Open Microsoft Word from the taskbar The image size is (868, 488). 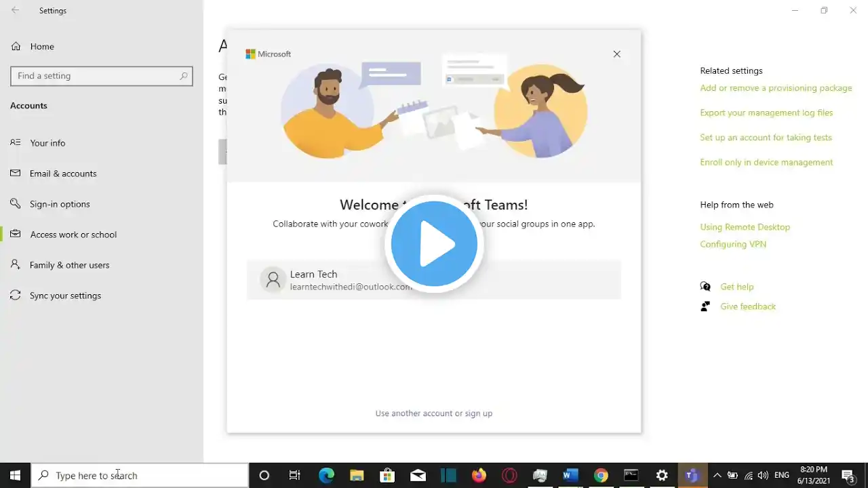[x=570, y=475]
